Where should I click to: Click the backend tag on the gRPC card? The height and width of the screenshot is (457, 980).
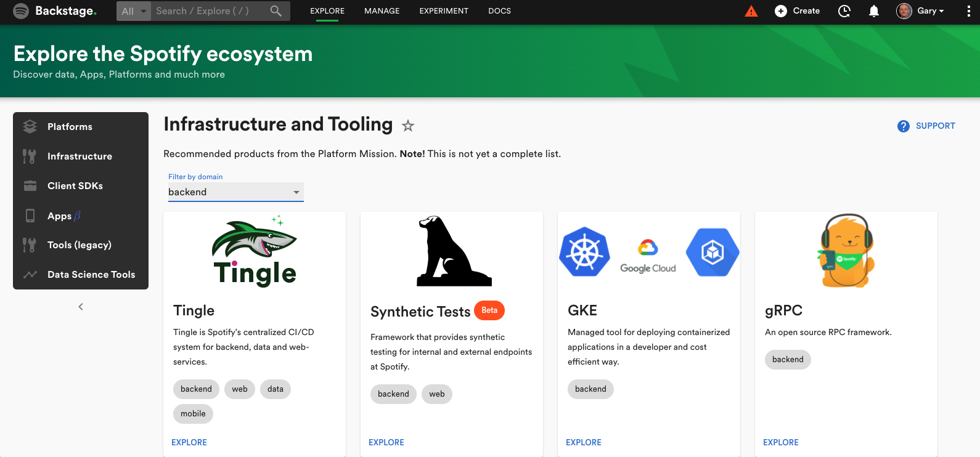click(x=788, y=360)
